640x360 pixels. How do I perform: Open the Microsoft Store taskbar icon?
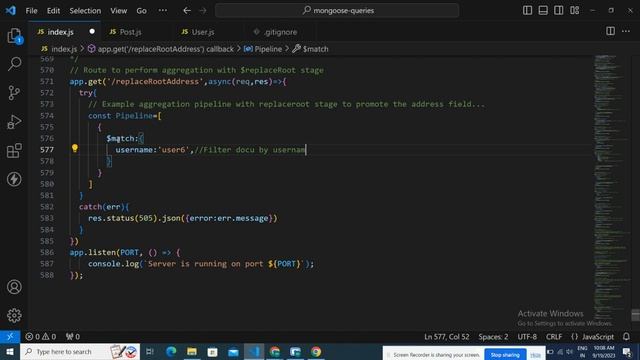tap(213, 351)
